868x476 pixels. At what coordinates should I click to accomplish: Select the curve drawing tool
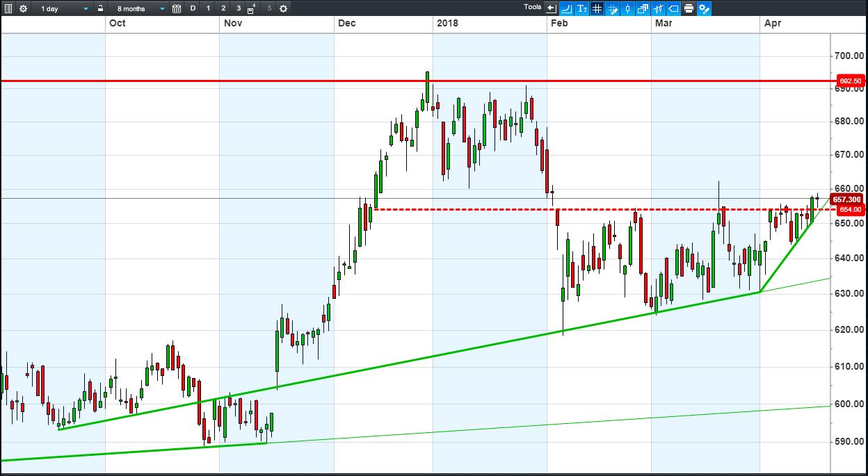(x=567, y=8)
